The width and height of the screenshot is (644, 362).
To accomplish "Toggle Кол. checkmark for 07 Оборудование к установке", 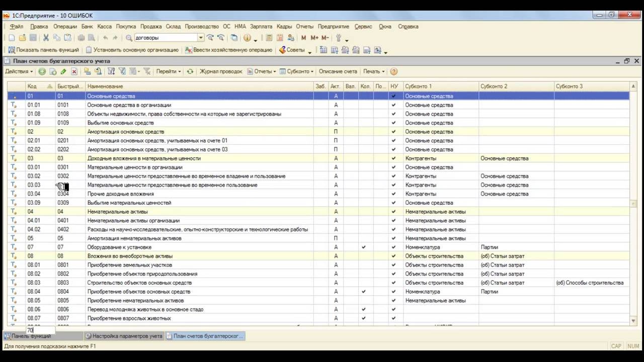I will click(x=364, y=247).
